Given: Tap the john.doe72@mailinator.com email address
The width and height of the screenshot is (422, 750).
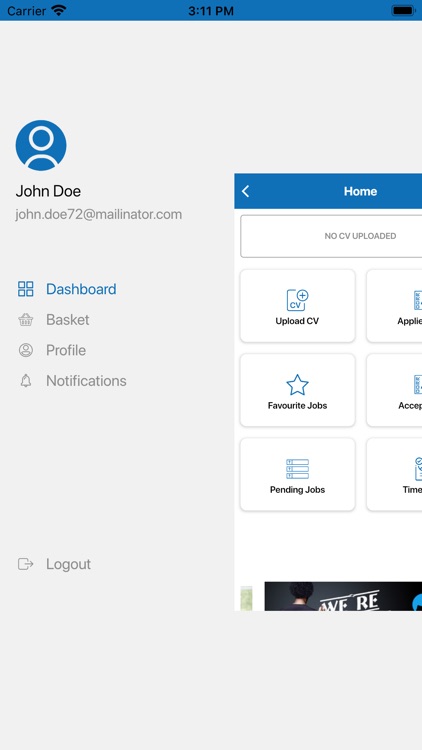Looking at the screenshot, I should [99, 214].
